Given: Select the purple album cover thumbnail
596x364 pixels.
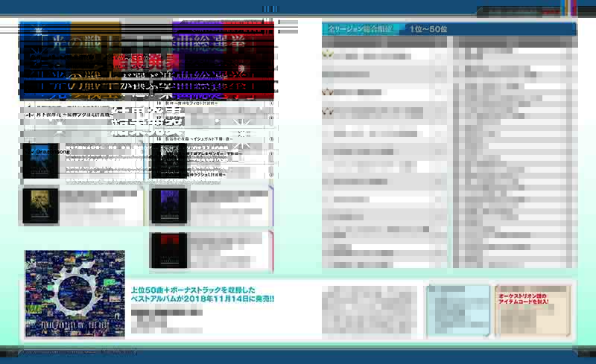Looking at the screenshot, I should coord(170,206).
